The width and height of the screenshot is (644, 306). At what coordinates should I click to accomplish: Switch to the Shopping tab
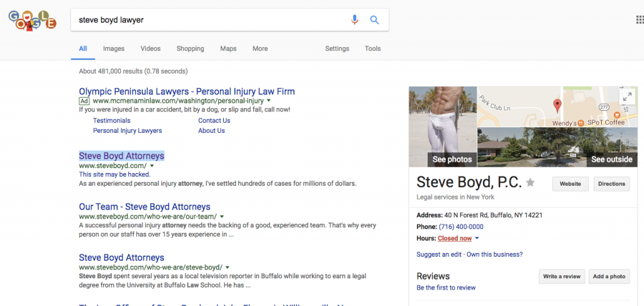pos(190,48)
